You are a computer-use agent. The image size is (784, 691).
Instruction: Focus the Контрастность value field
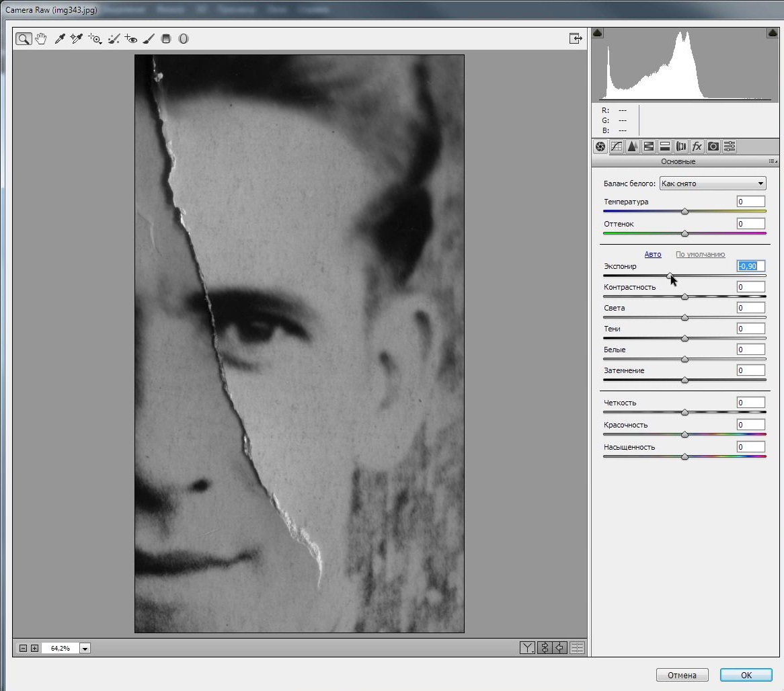tap(751, 287)
